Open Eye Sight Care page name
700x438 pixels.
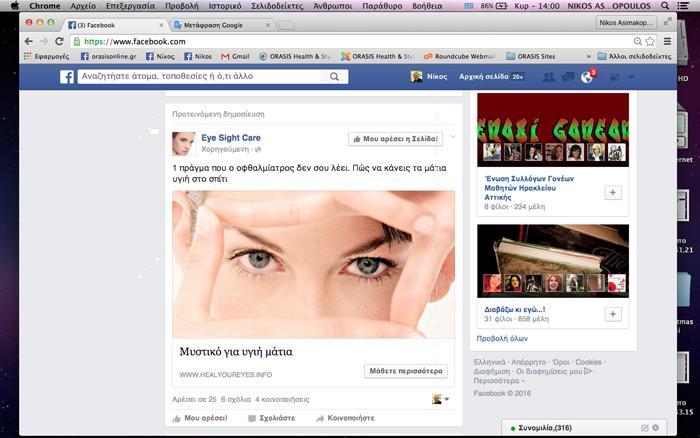231,138
